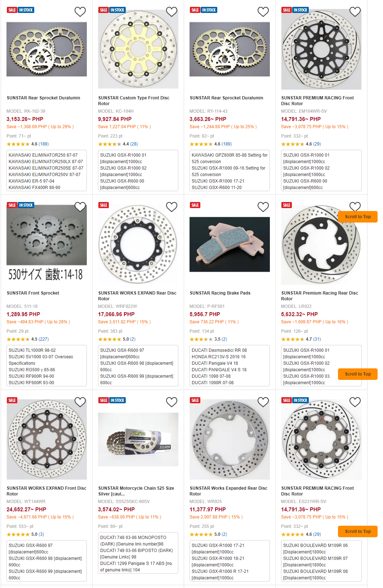Image resolution: width=383 pixels, height=588 pixels.
Task: Open the silver motorcycle chain product photo
Action: coord(138,440)
